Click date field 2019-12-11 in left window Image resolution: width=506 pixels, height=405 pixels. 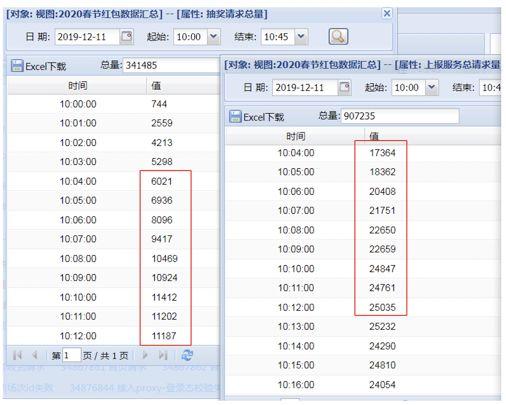pos(87,37)
